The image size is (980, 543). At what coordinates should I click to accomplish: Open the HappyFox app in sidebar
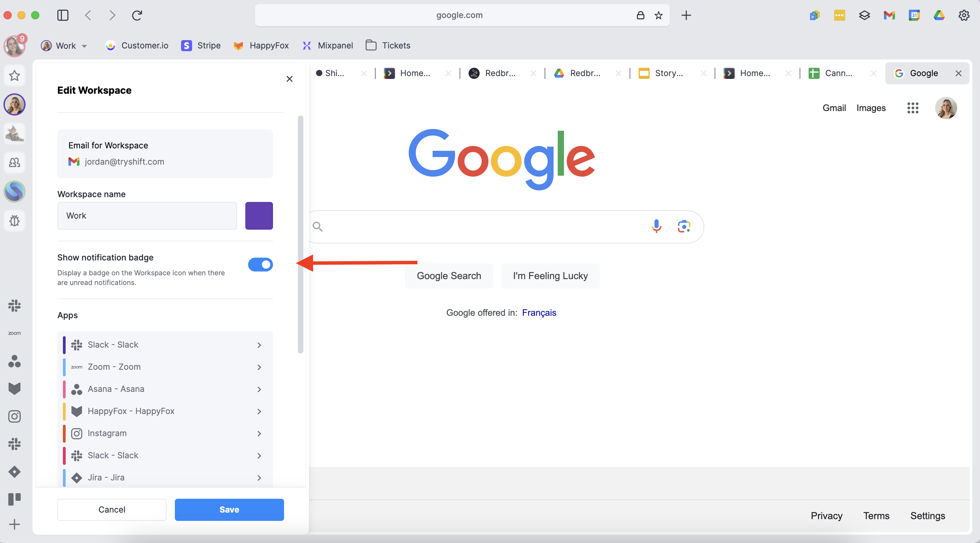(15, 388)
